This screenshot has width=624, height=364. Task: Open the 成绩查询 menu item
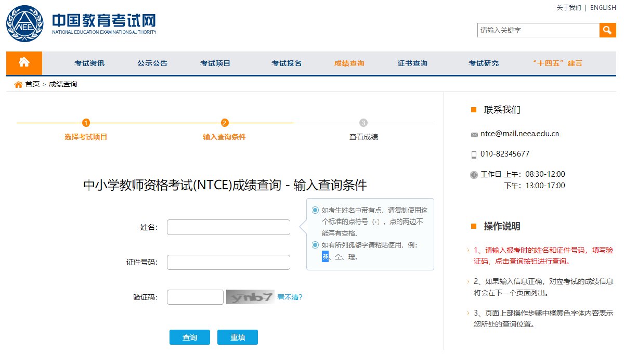pos(349,63)
